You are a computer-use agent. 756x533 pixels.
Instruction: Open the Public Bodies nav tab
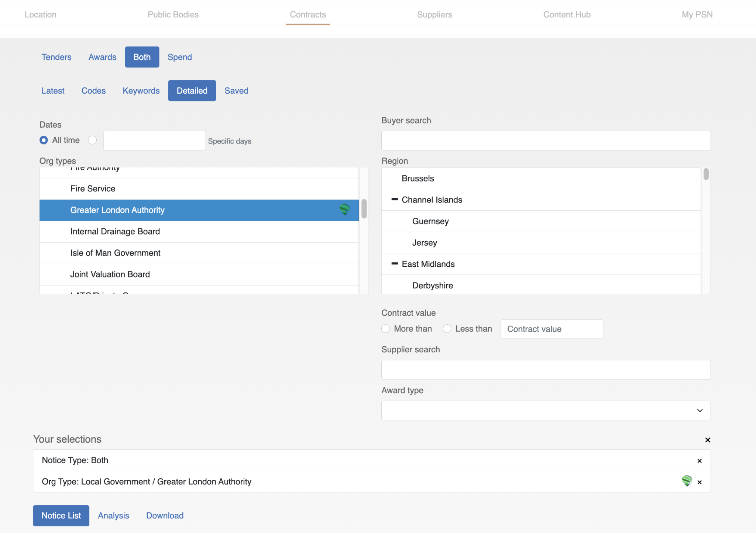(x=173, y=15)
